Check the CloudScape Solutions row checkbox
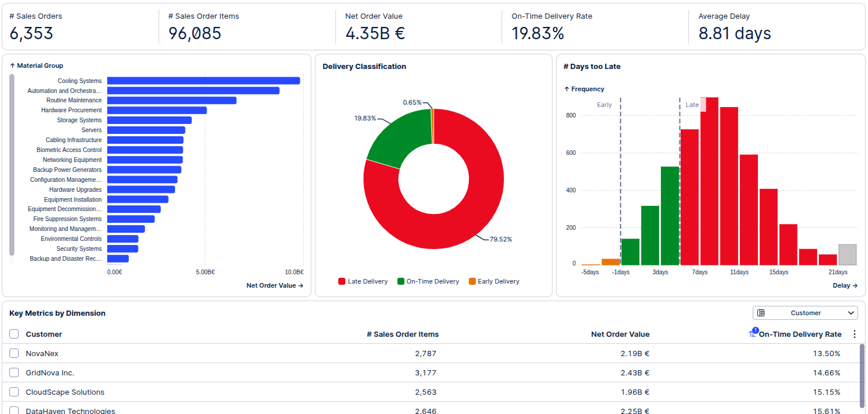The image size is (868, 414). [14, 392]
